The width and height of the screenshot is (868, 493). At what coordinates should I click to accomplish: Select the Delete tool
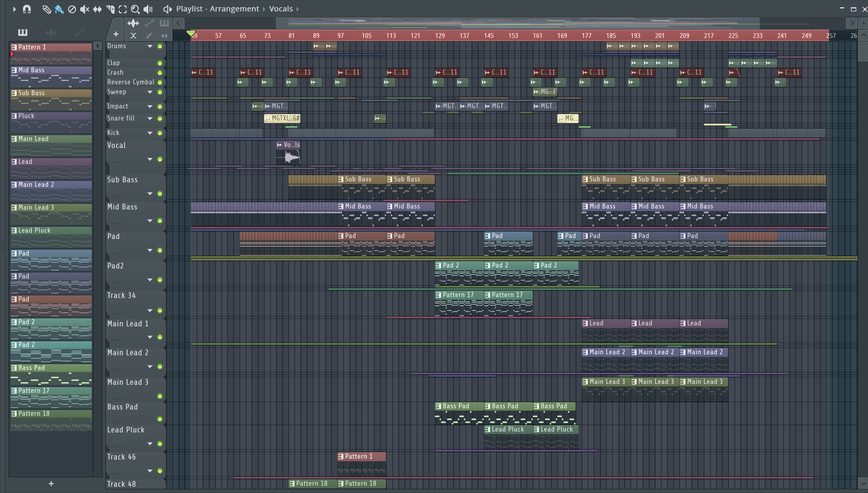tap(72, 9)
